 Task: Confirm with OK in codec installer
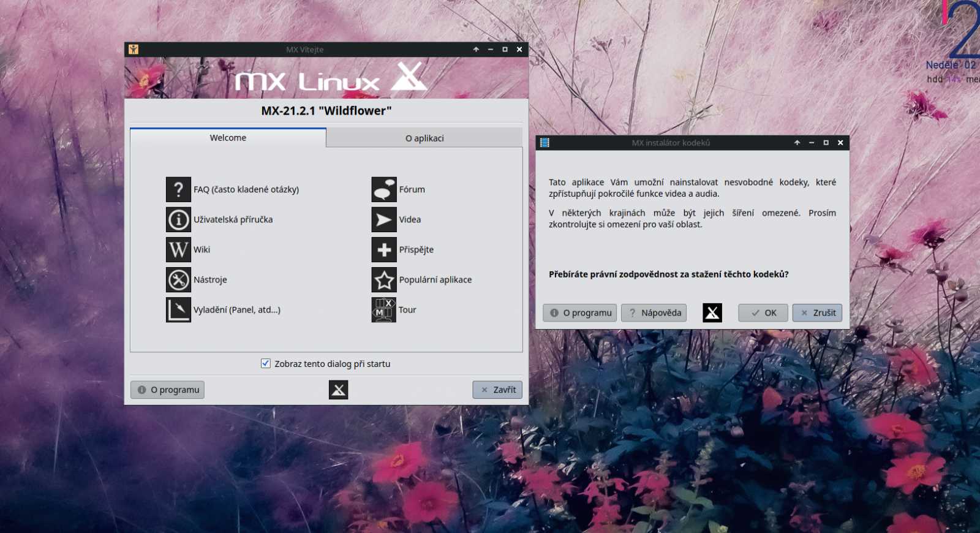tap(763, 312)
